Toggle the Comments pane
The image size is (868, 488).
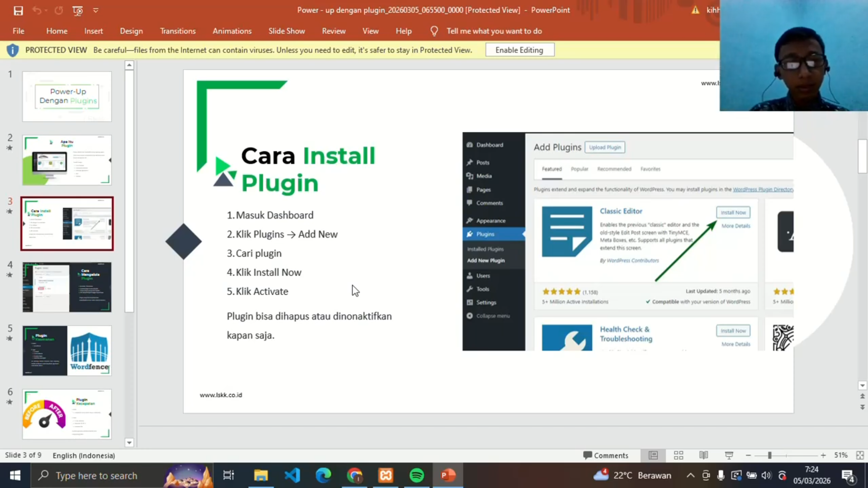(x=606, y=455)
